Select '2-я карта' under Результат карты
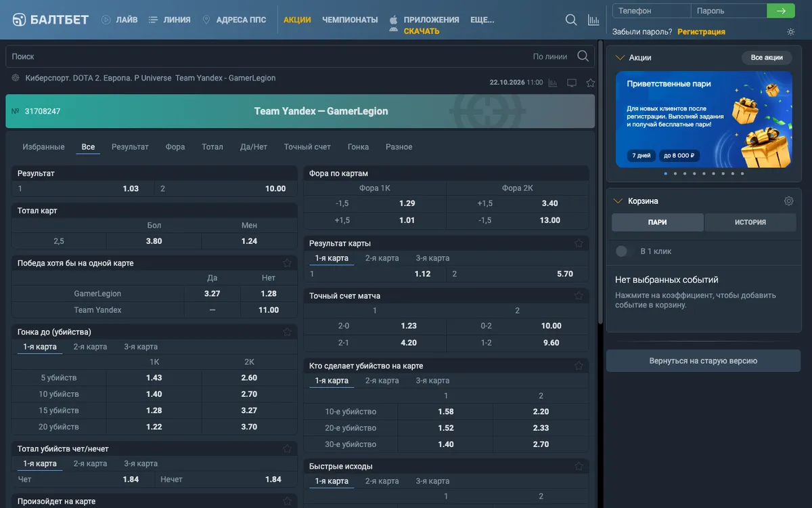 [382, 258]
